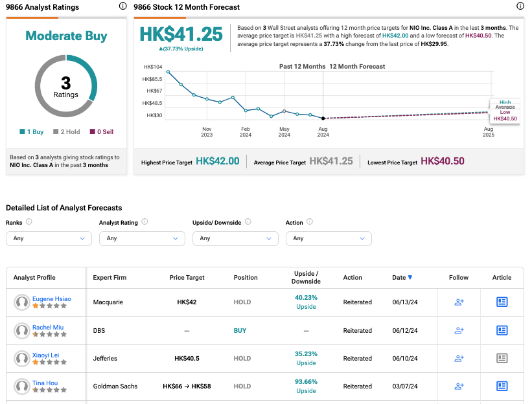The height and width of the screenshot is (404, 532).
Task: Expand the Analyst Rating dropdown
Action: coord(142,238)
